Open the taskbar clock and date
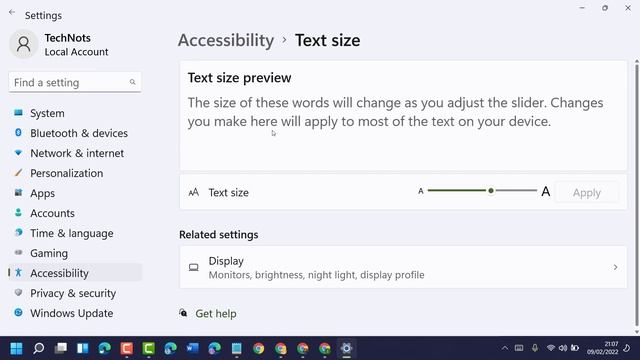 602,348
